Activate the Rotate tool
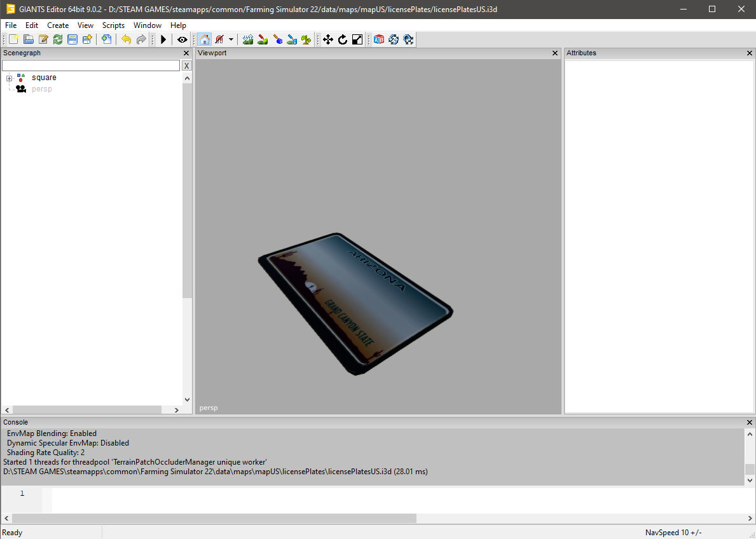The height and width of the screenshot is (539, 756). tap(343, 39)
